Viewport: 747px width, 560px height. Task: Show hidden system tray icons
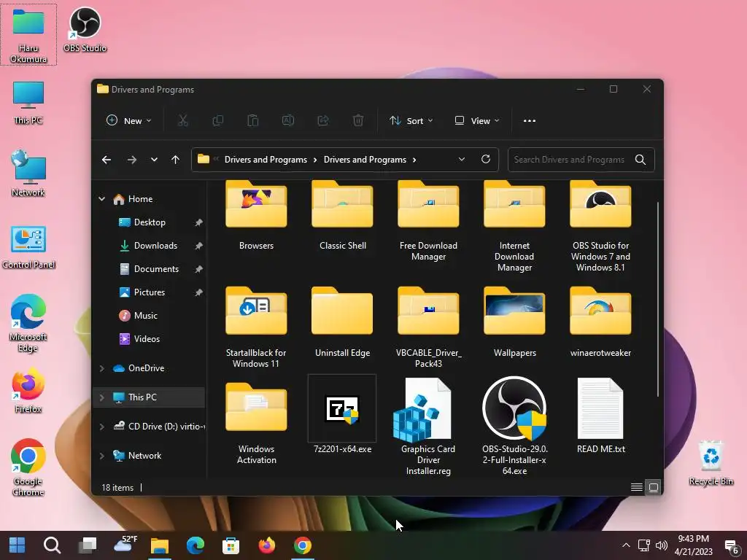pyautogui.click(x=626, y=545)
